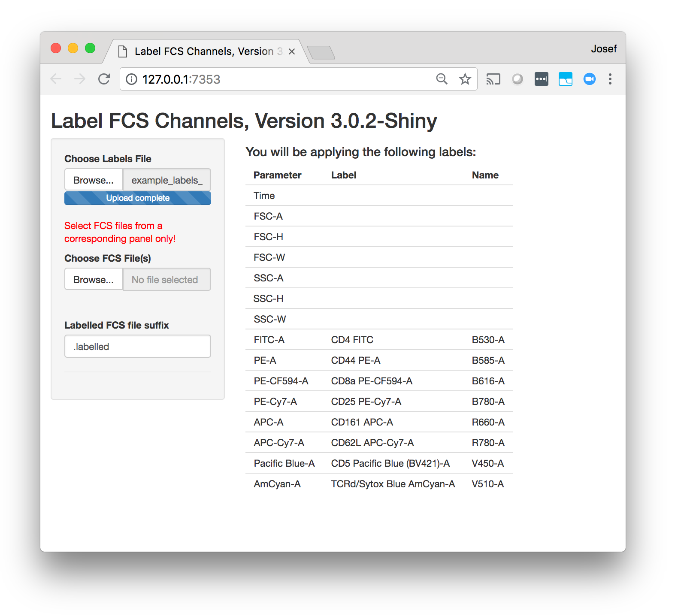Image resolution: width=690 pixels, height=616 pixels.
Task: Click the TCRd/Sytox Blue AmCyan-A label
Action: pos(393,484)
